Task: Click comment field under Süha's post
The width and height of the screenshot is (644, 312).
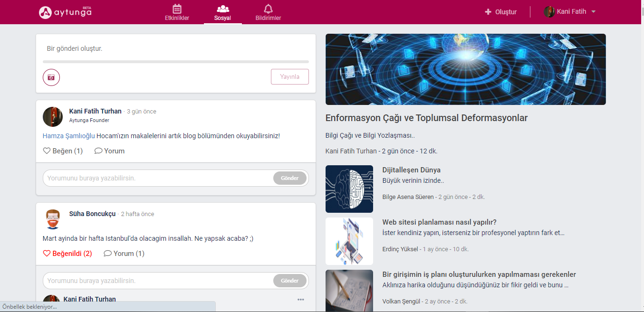Action: click(x=158, y=281)
